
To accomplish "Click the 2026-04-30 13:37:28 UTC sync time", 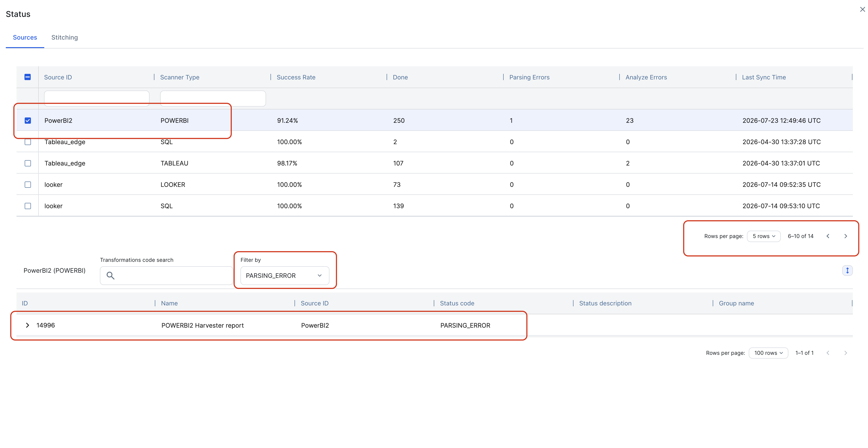I will tap(781, 142).
